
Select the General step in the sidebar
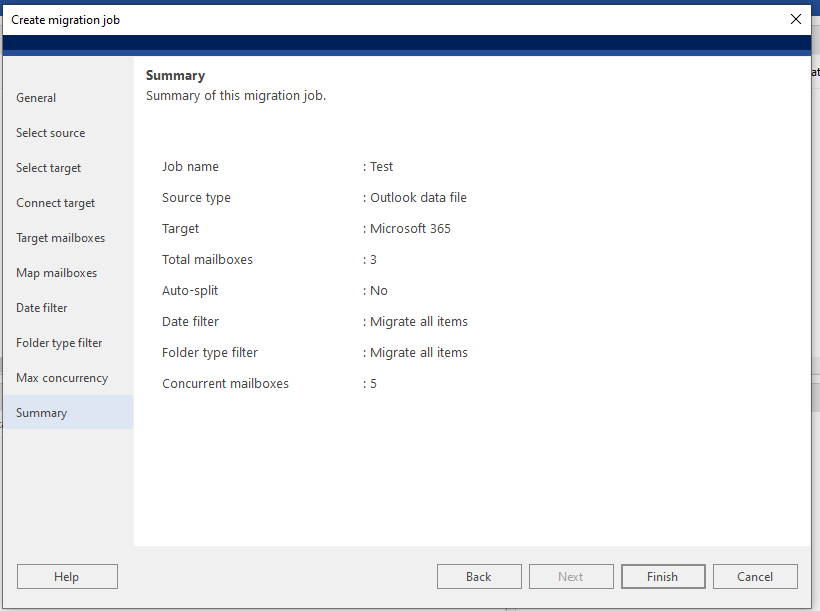35,97
